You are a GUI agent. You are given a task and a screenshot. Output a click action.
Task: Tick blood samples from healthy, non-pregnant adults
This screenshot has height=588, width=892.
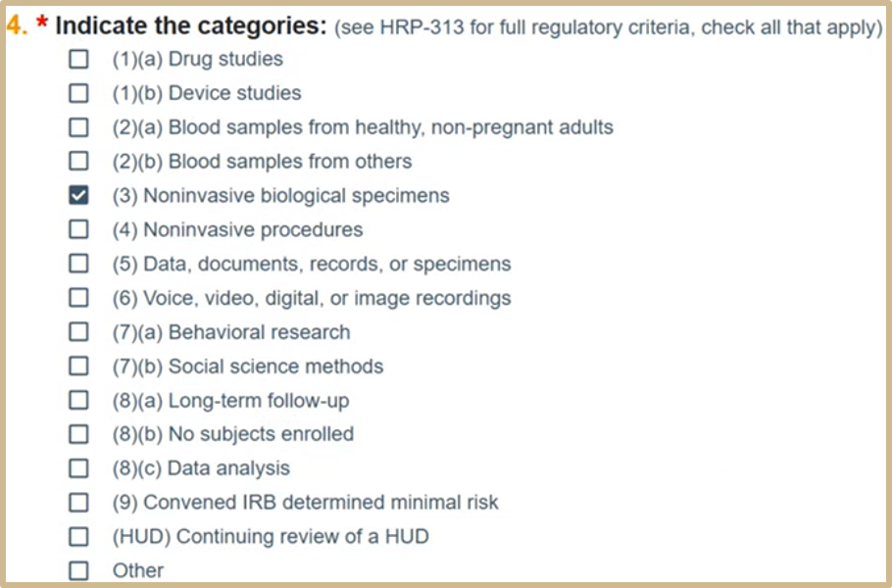coord(78,127)
